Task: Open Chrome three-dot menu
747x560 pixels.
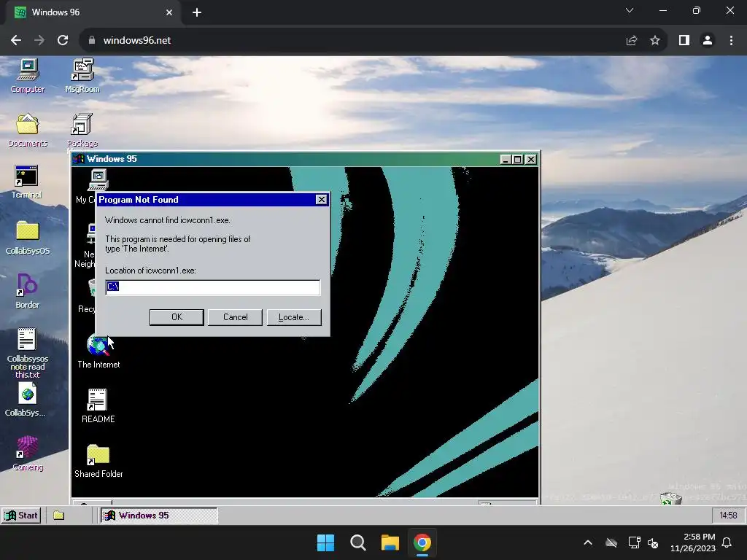Action: click(731, 41)
